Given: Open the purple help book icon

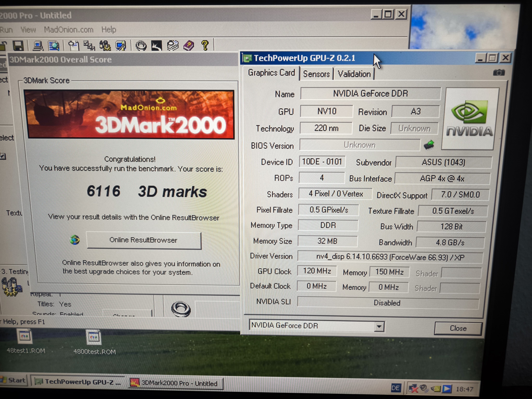Looking at the screenshot, I should (189, 45).
